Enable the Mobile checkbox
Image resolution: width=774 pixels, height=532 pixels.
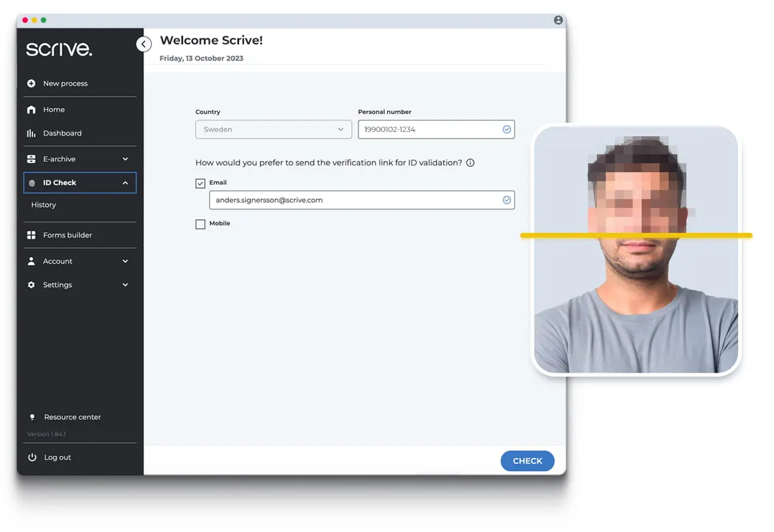pos(200,224)
